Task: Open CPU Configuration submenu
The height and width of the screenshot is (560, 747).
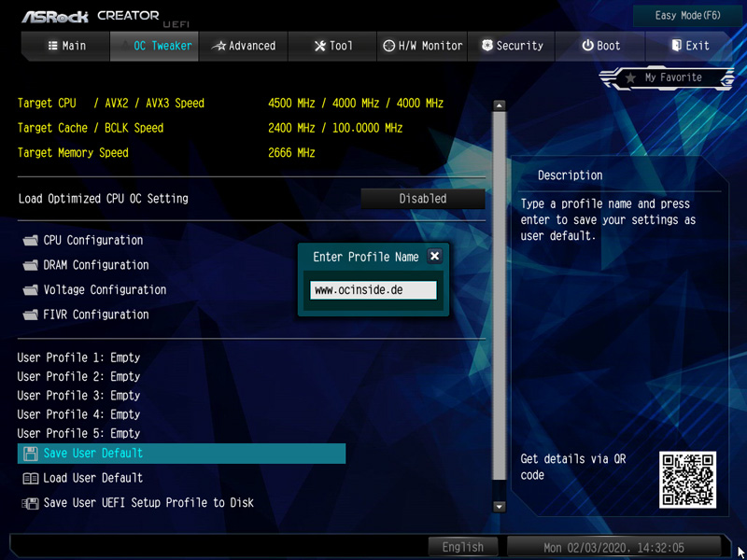Action: (92, 240)
